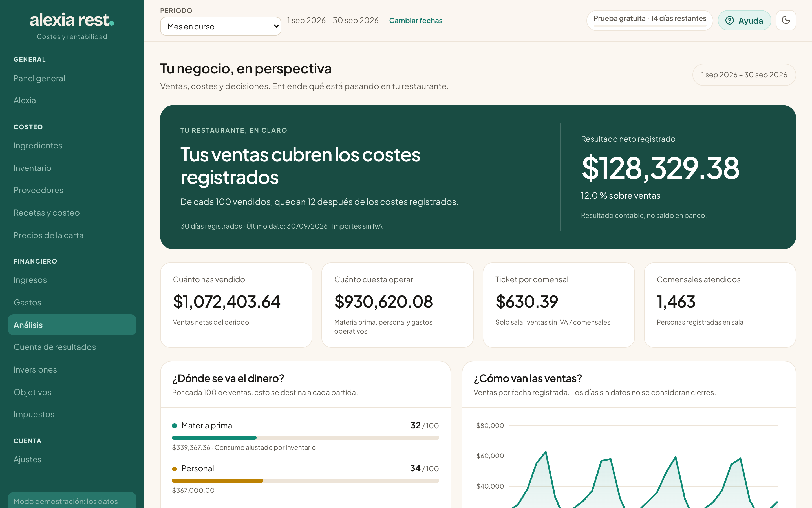Image resolution: width=812 pixels, height=508 pixels.
Task: Toggle dark mode with moon icon
Action: click(x=786, y=20)
